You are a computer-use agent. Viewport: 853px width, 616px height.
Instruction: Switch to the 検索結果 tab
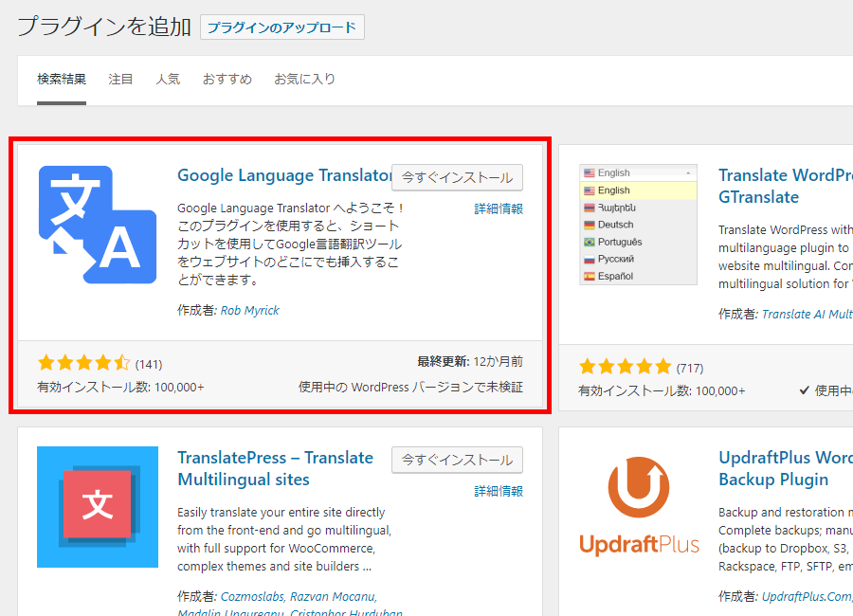[62, 80]
